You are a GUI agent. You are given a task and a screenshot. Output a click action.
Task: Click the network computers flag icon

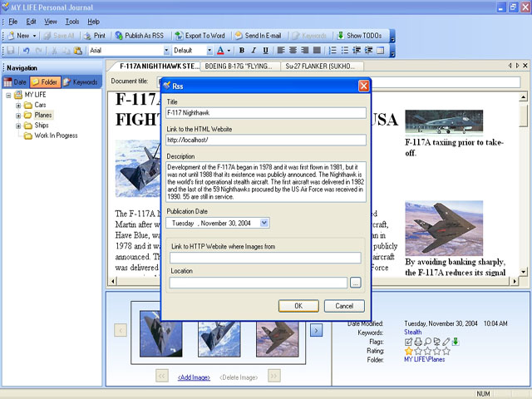tap(436, 342)
